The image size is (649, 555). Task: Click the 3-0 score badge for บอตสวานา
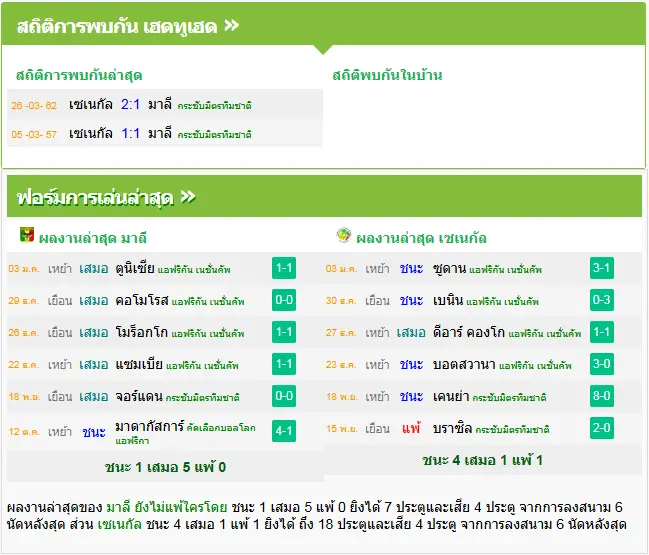(x=601, y=364)
